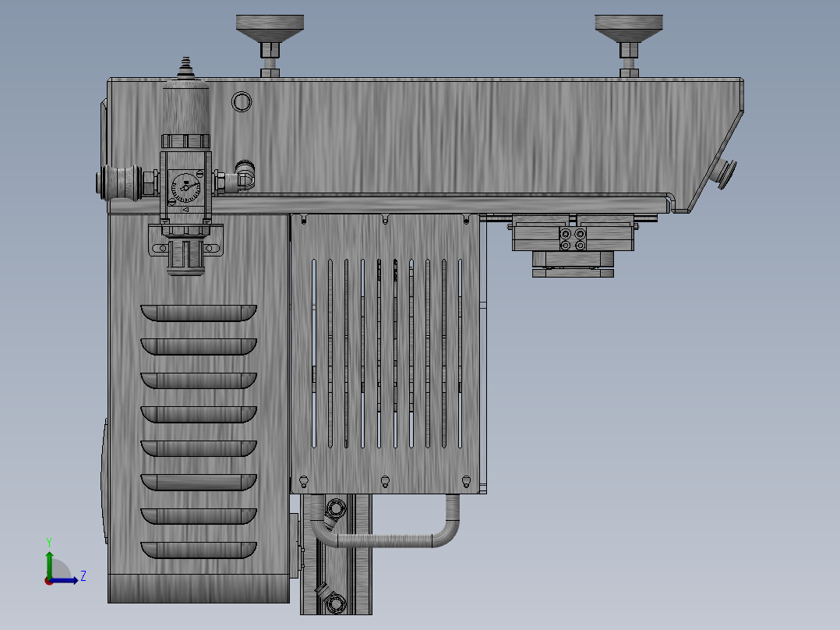Select the four-bolt mounting block under the housing

[x=573, y=239]
